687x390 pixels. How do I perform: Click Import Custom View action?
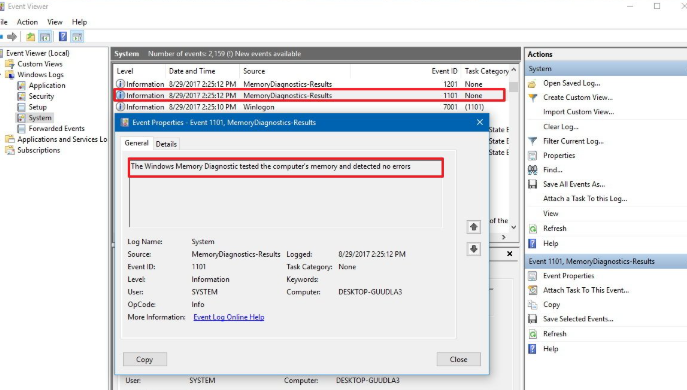pyautogui.click(x=579, y=112)
